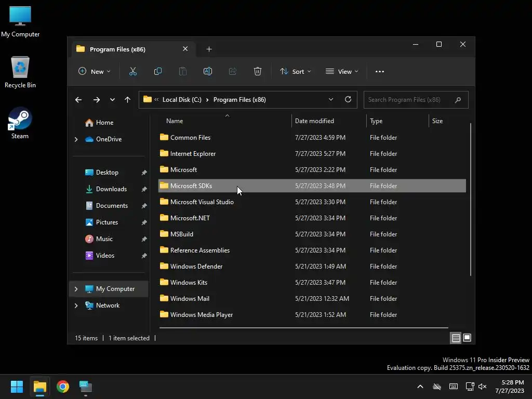Click the Copy icon in toolbar

(158, 72)
